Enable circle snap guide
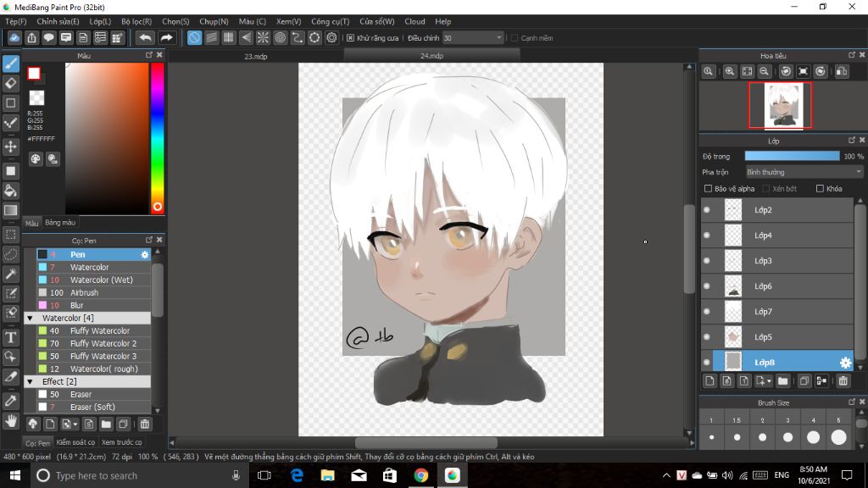This screenshot has height=488, width=868. pos(280,37)
